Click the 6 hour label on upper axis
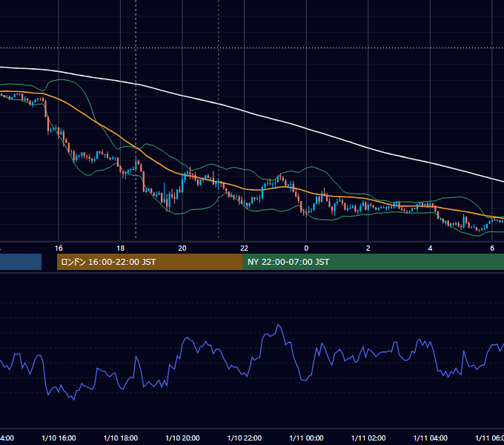This screenshot has width=504, height=445. (x=492, y=248)
